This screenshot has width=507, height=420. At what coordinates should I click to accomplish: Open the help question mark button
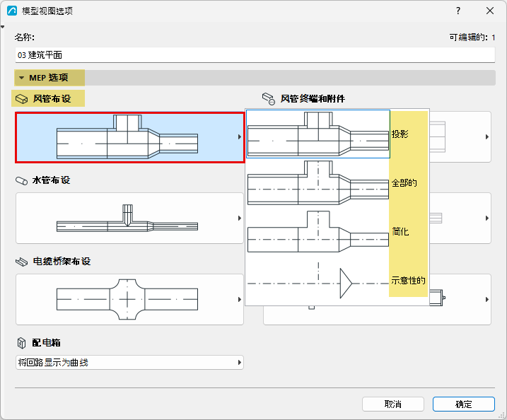point(458,11)
